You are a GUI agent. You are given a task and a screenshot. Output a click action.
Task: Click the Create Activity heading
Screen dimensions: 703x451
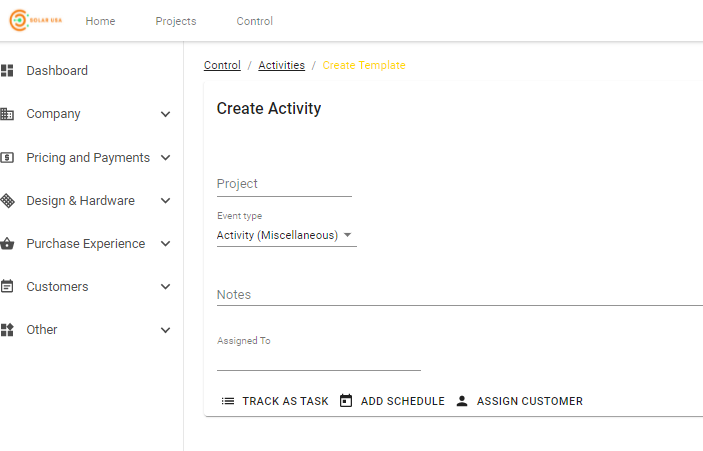click(269, 108)
